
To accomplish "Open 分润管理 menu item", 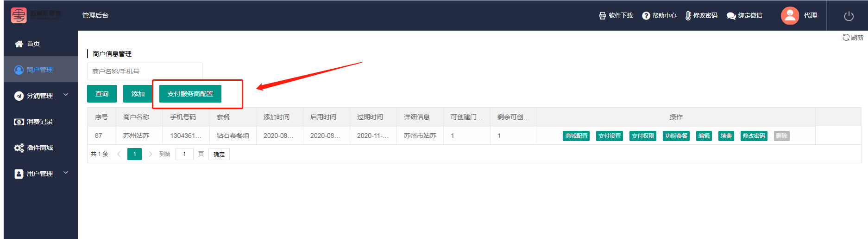I will [x=41, y=96].
